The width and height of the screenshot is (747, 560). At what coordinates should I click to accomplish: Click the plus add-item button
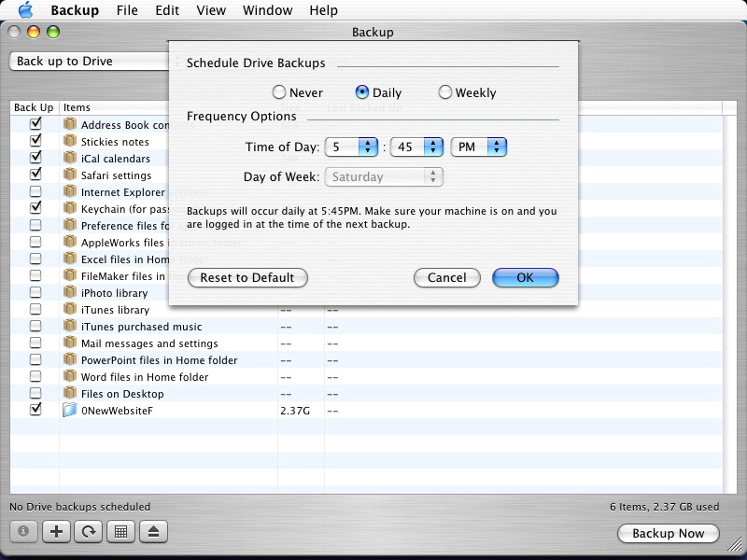[x=56, y=531]
